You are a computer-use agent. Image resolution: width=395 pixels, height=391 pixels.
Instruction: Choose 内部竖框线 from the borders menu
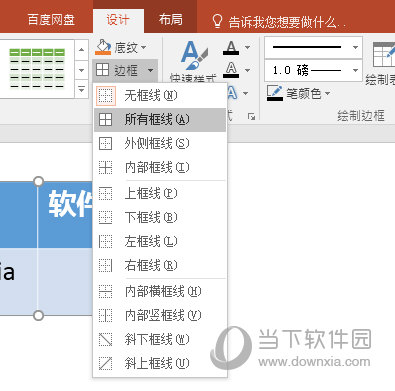pos(160,315)
